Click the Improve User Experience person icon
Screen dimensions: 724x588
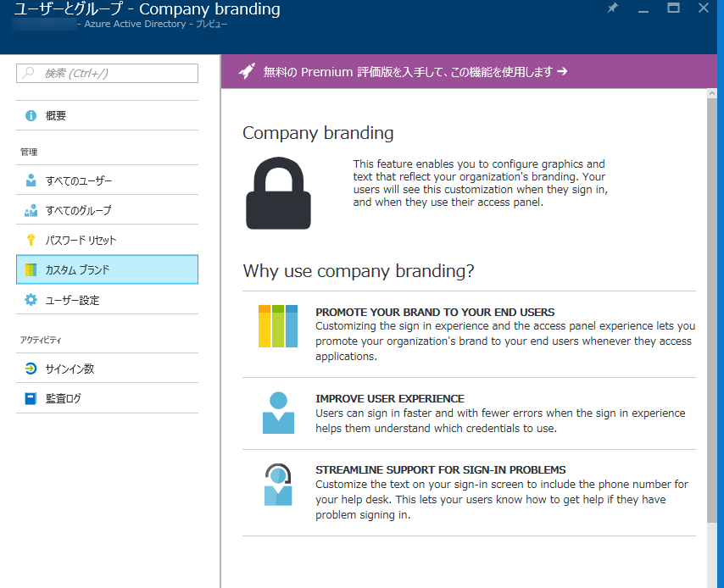pyautogui.click(x=278, y=413)
